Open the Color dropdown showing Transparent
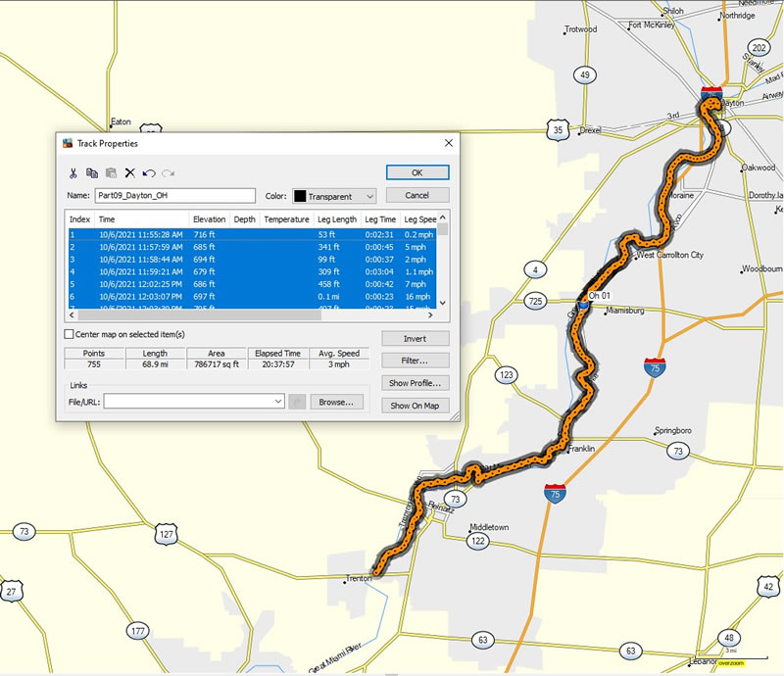Screen dimensions: 784x676 tap(334, 197)
